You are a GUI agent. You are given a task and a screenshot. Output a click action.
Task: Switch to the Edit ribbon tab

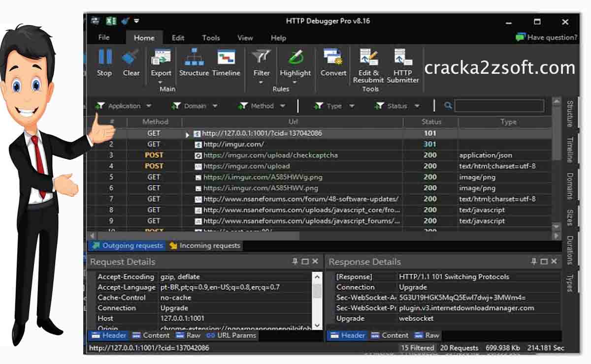point(178,38)
